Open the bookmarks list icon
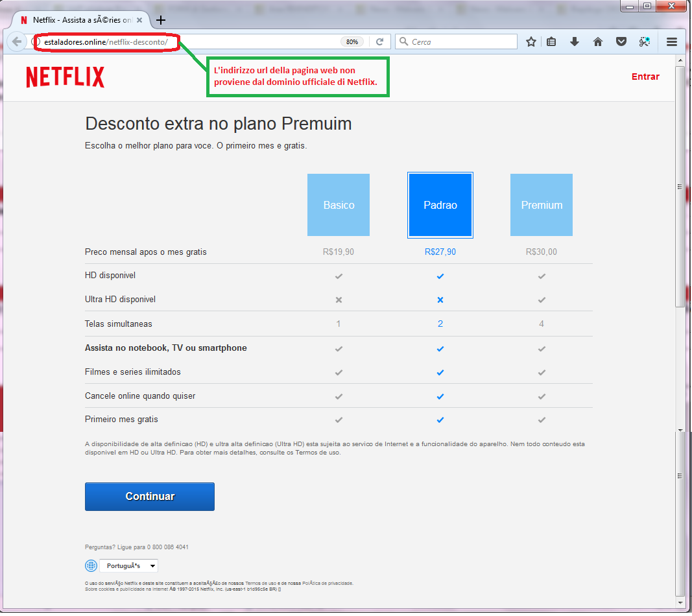The image size is (692, 616). (x=551, y=42)
